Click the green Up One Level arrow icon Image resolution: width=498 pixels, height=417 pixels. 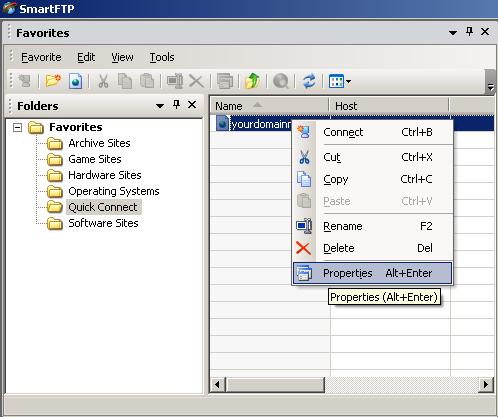[x=252, y=81]
